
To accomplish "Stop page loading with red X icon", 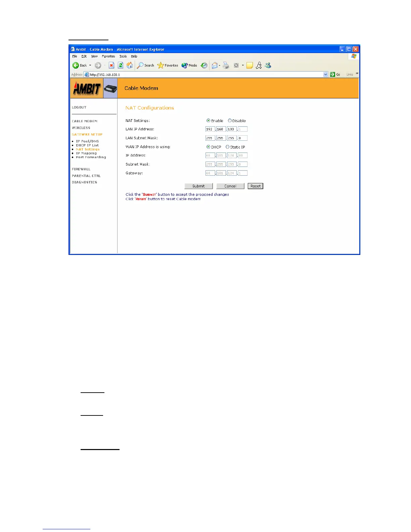I will click(111, 65).
